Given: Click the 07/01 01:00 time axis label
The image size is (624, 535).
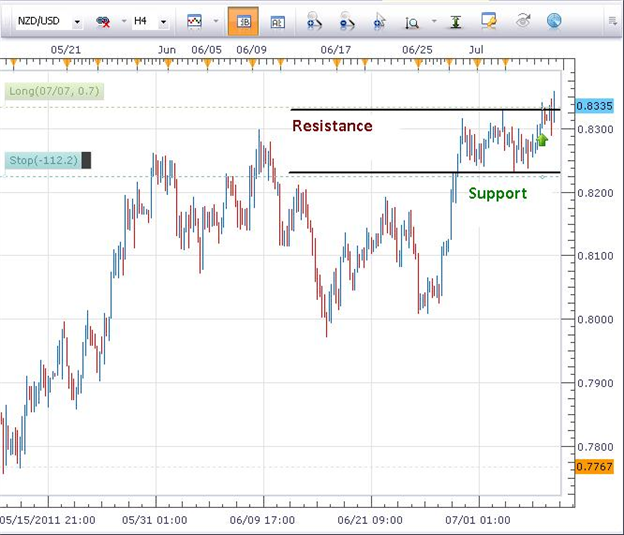Looking at the screenshot, I should (478, 520).
